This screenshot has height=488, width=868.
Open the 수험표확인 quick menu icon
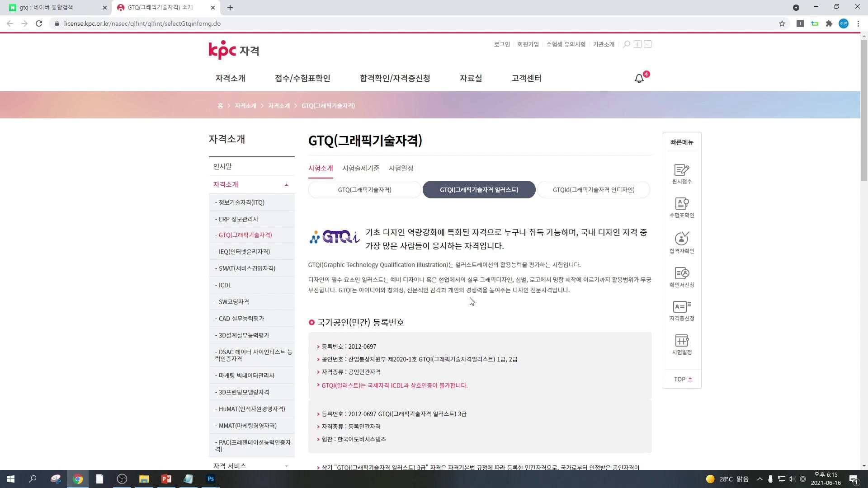(681, 204)
